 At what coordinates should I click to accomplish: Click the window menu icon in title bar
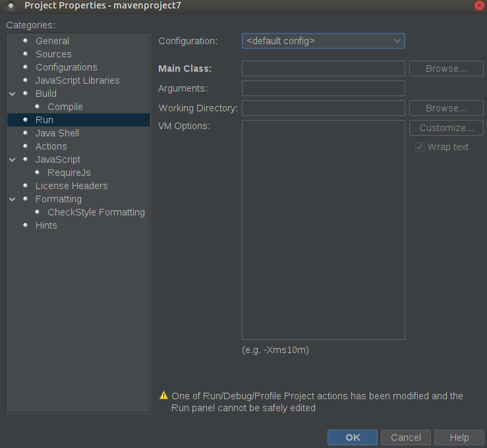(11, 5)
